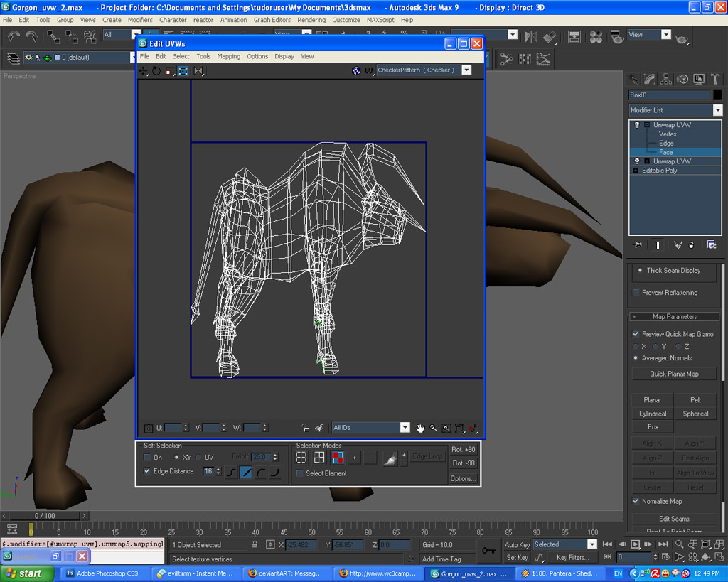Click the Auto Key button

pyautogui.click(x=517, y=545)
